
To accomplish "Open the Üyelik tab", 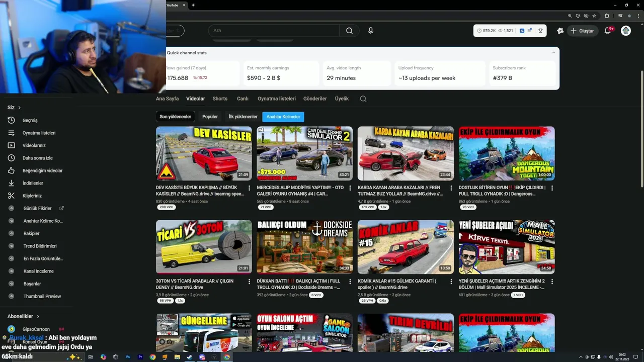I will (x=342, y=99).
